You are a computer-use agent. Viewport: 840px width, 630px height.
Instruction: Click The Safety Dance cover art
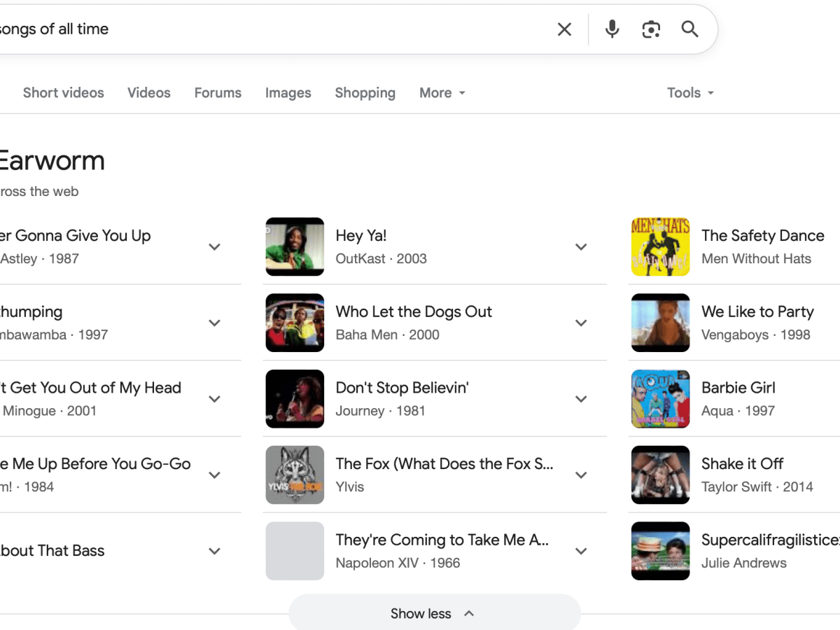[x=660, y=246]
